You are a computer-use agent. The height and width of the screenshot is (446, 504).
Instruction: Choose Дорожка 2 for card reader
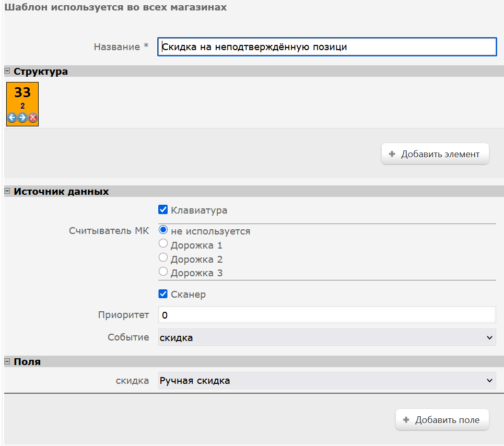tap(163, 258)
